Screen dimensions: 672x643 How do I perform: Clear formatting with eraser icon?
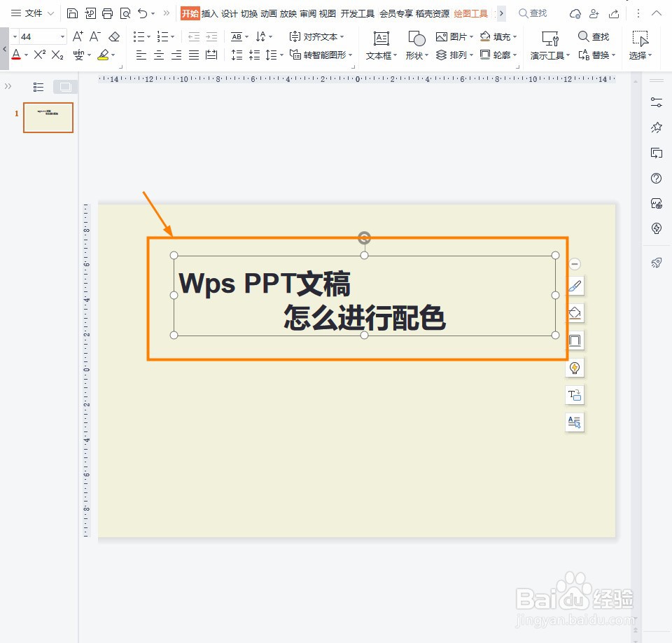point(114,37)
